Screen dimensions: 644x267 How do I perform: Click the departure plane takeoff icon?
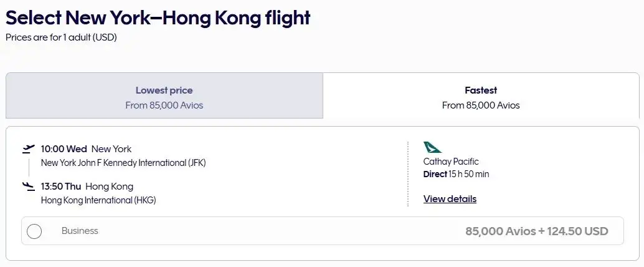[x=28, y=149]
